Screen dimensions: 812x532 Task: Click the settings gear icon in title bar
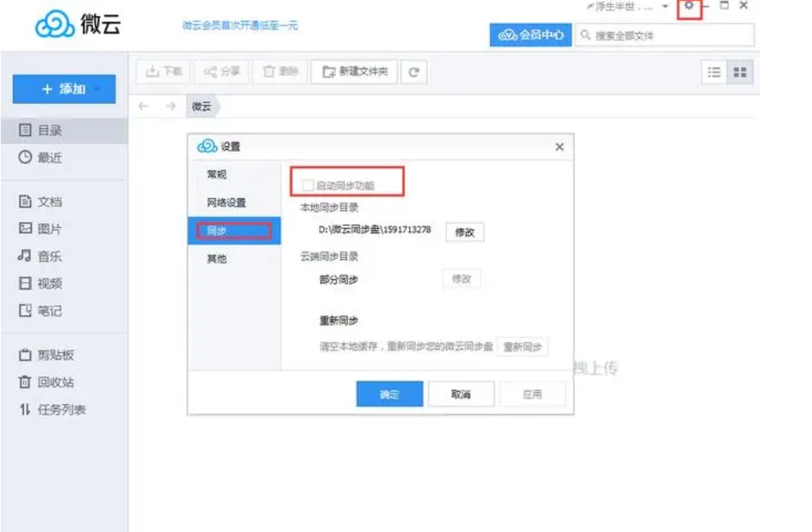690,7
